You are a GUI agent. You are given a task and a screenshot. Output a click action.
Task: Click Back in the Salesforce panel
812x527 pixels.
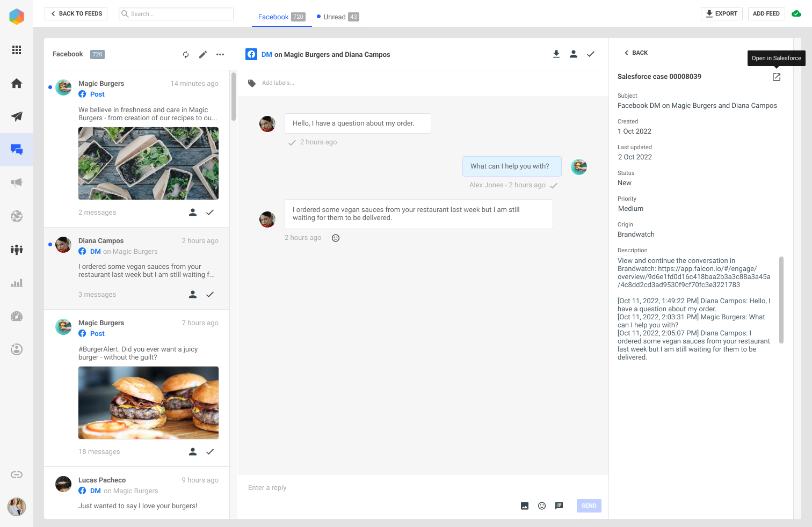click(636, 53)
